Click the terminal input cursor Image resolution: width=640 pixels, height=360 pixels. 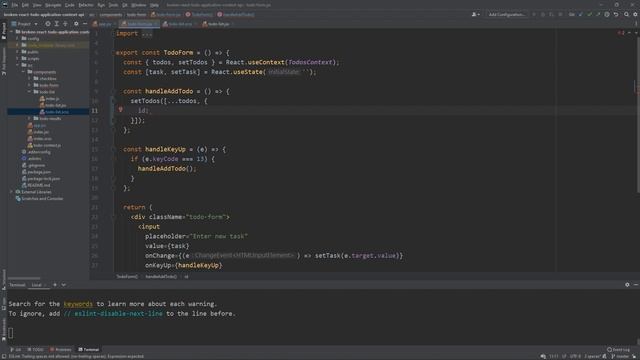[11, 333]
